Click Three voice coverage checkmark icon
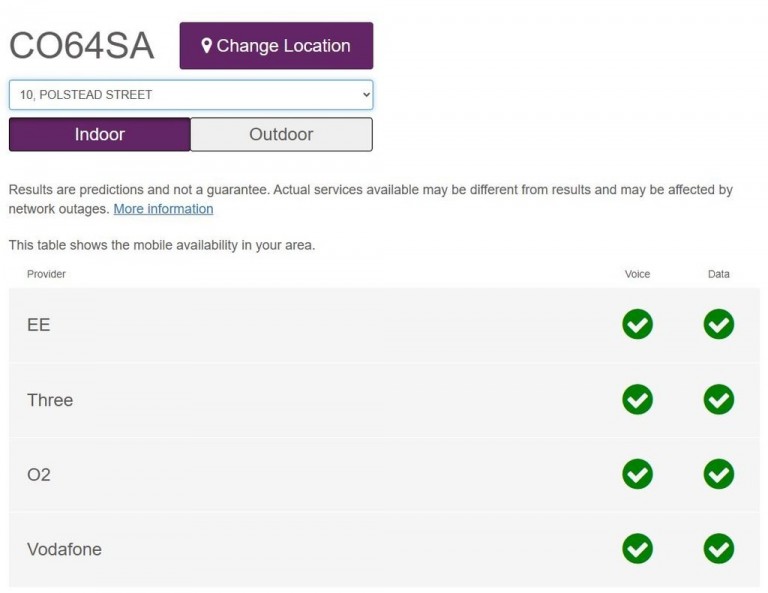Viewport: 768px width, 593px height. [x=637, y=400]
